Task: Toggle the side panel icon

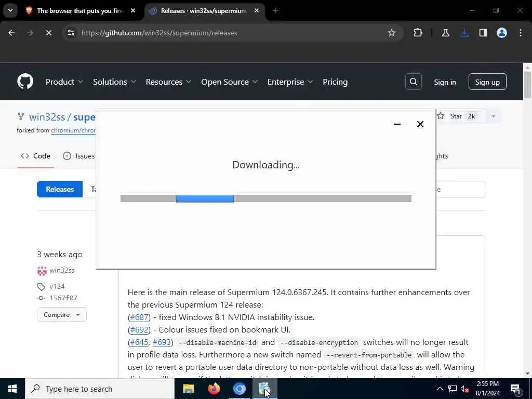Action: tap(483, 33)
